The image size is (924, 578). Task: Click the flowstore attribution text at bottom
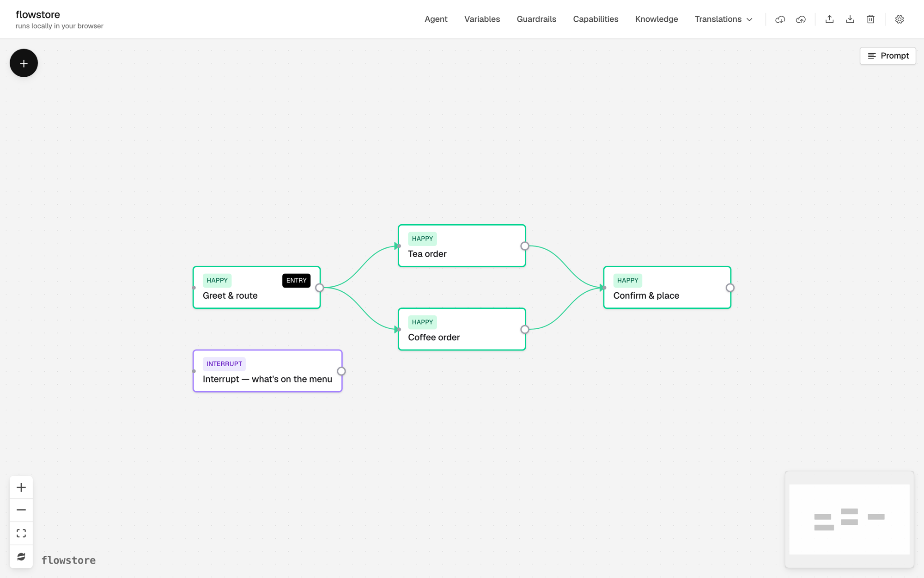pyautogui.click(x=68, y=560)
